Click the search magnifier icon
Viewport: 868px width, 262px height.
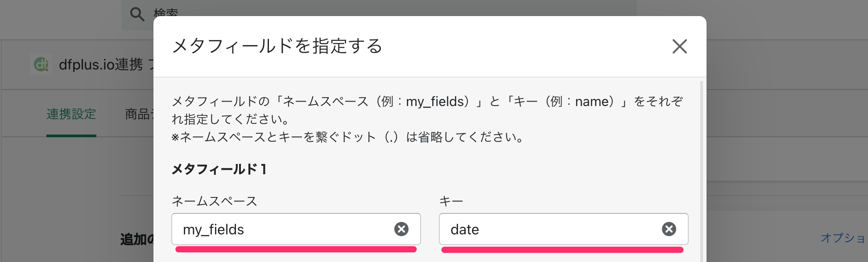(x=137, y=14)
